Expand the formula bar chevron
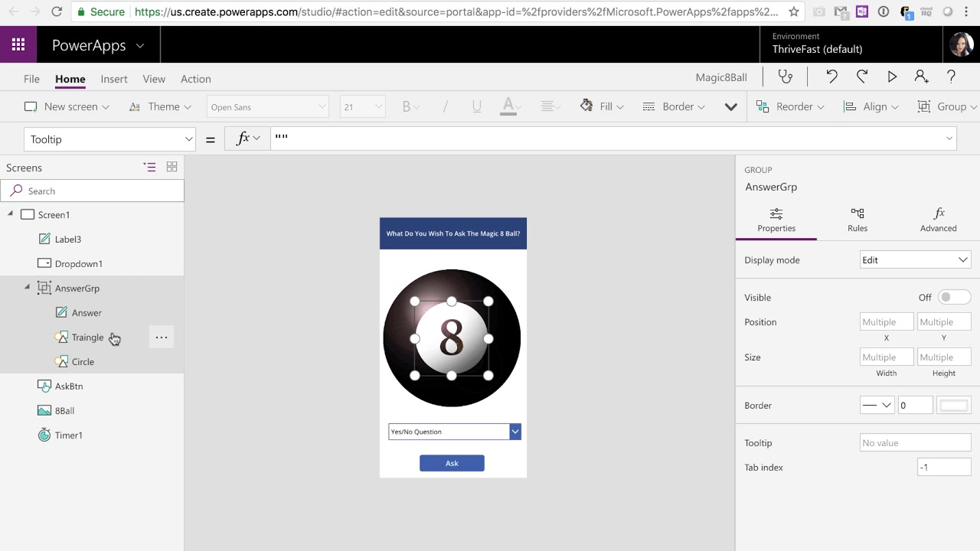 (949, 139)
